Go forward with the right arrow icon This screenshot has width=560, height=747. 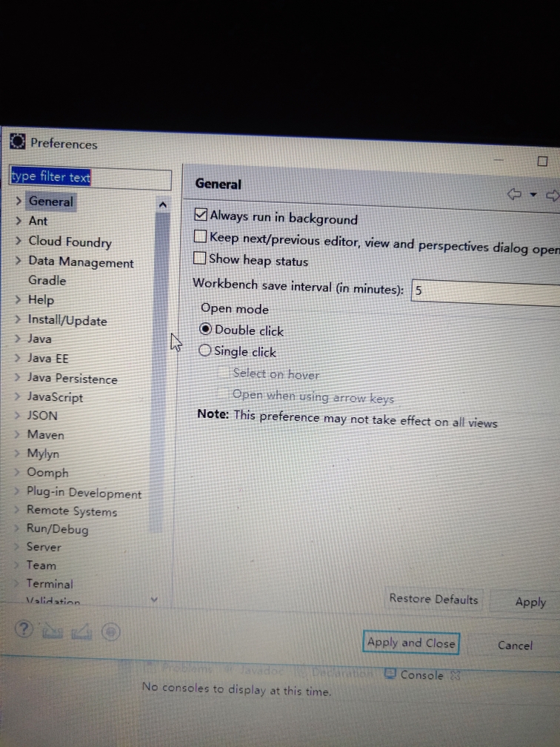[x=553, y=195]
